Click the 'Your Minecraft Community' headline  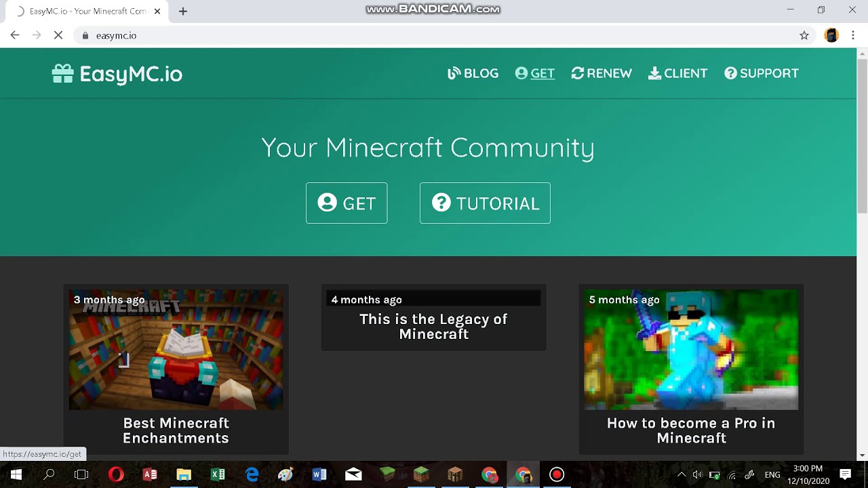428,148
